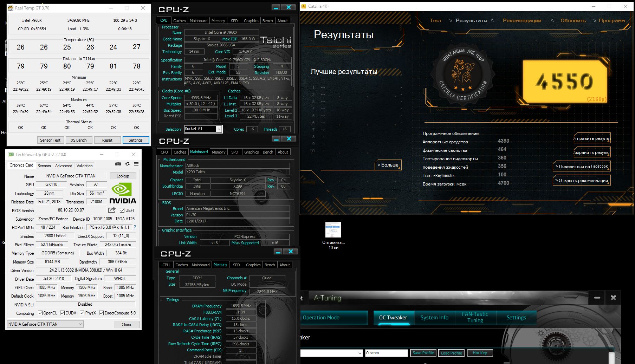Click the GPU-Z refresh icon
635x364 pixels.
point(127,164)
